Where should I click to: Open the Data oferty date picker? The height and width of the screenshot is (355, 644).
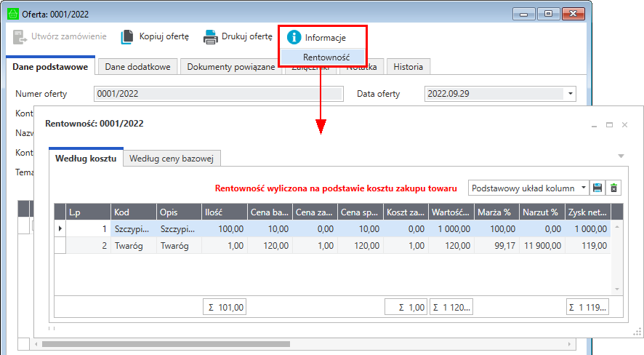[571, 93]
